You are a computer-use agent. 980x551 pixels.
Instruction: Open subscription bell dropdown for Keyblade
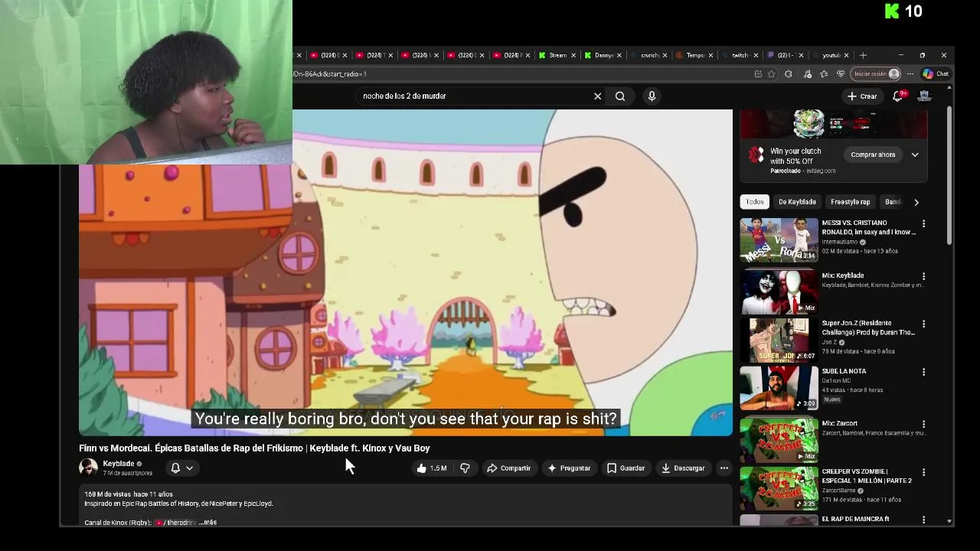(182, 468)
